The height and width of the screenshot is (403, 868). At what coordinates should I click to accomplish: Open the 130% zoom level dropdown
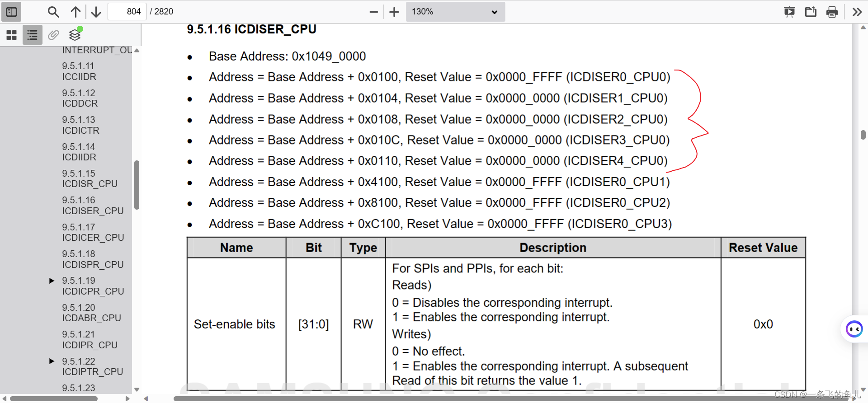(455, 12)
